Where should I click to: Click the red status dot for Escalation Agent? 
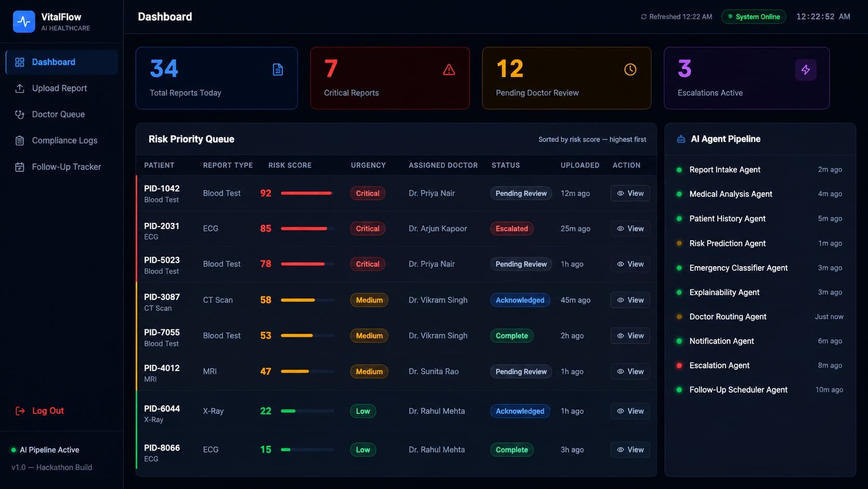[679, 366]
